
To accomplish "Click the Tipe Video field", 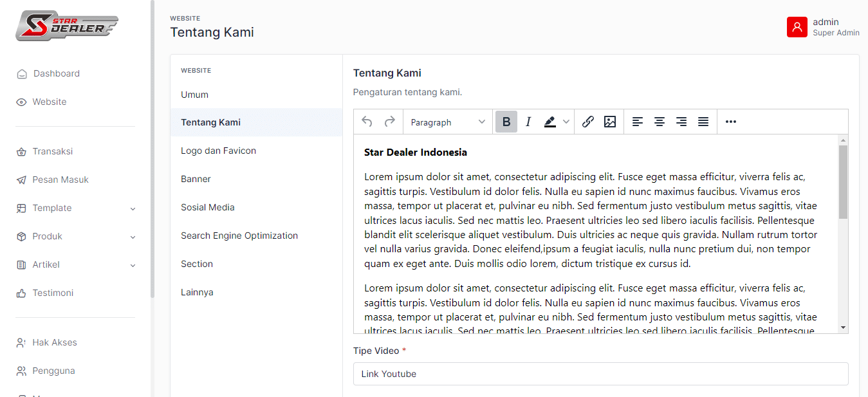I will (x=600, y=374).
